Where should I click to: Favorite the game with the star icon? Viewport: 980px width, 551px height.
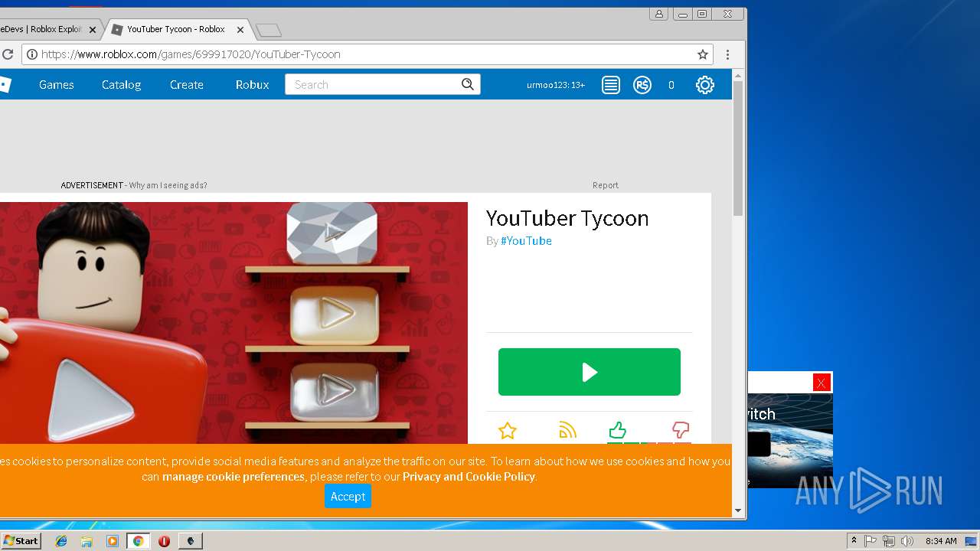pyautogui.click(x=507, y=431)
